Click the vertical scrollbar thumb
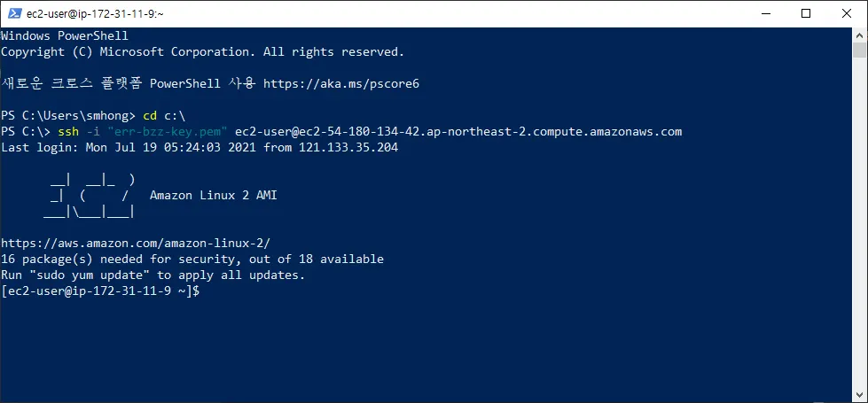 (x=859, y=50)
